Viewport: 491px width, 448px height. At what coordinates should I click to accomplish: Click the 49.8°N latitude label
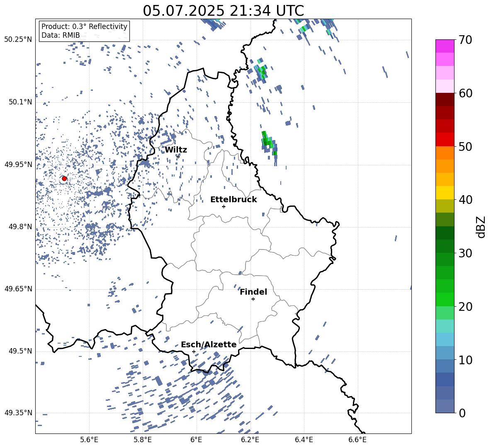20,227
